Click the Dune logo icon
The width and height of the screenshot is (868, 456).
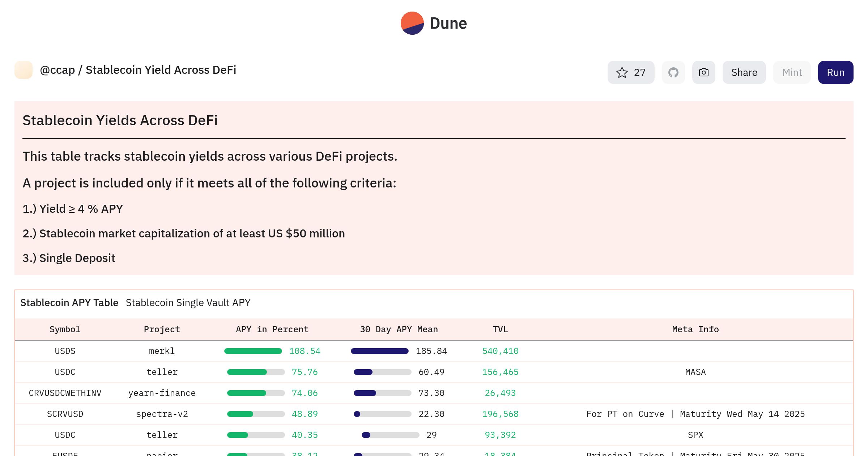coord(412,23)
